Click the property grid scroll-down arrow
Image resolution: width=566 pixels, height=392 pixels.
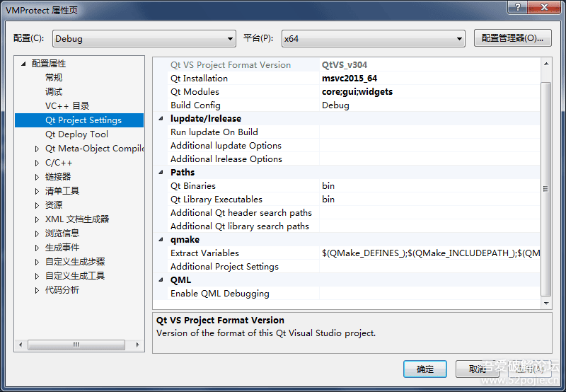(546, 304)
